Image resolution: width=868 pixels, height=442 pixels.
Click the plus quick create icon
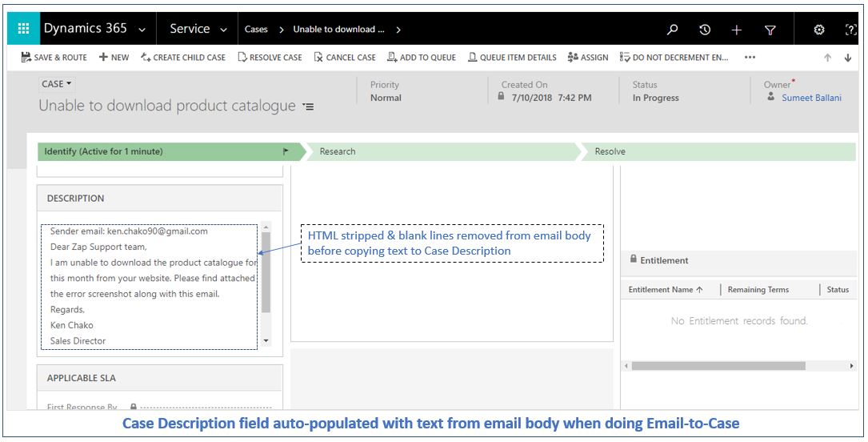pyautogui.click(x=737, y=30)
